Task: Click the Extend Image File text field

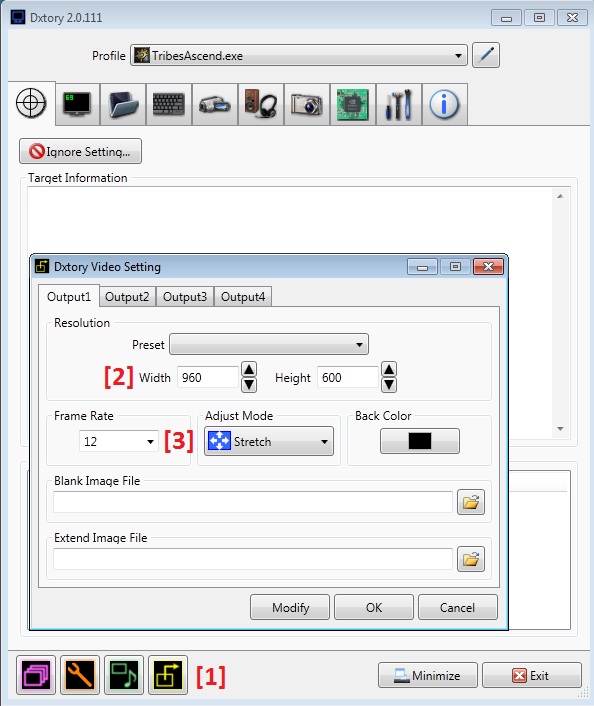Action: click(253, 559)
